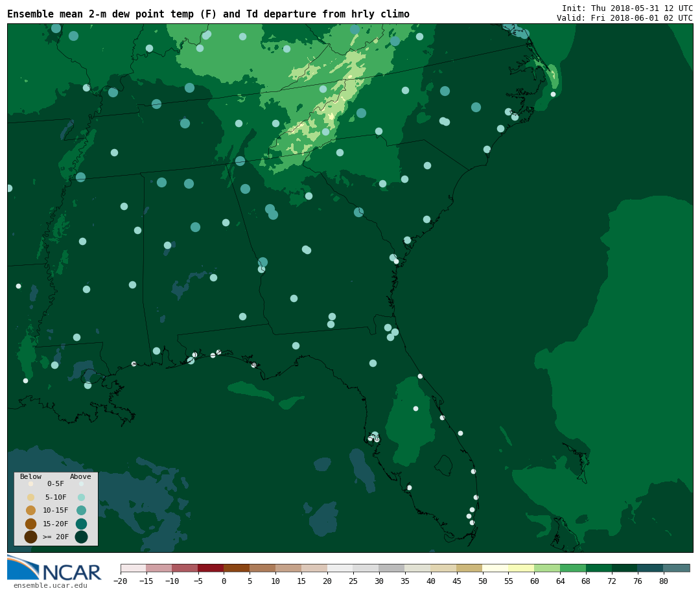Select the color bar segment between -10 and -5
The height and width of the screenshot is (593, 700).
[x=185, y=568]
